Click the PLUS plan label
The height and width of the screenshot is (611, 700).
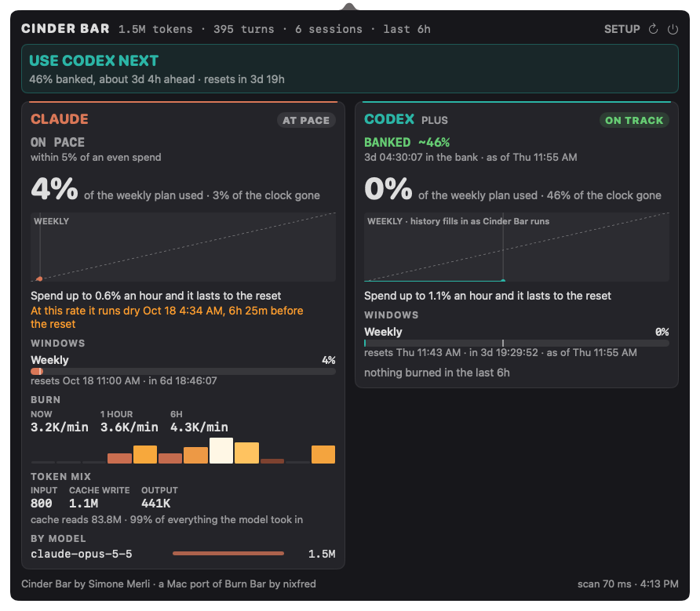(435, 120)
